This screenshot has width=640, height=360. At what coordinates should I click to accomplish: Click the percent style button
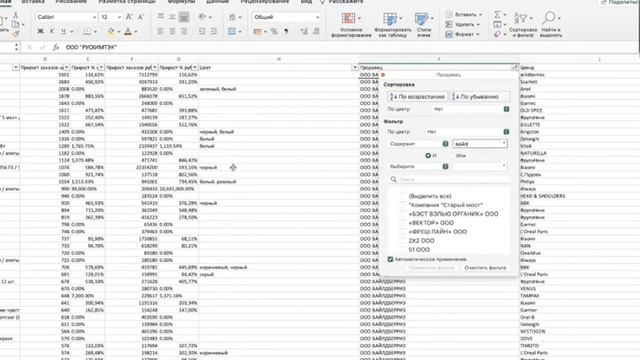click(x=274, y=31)
